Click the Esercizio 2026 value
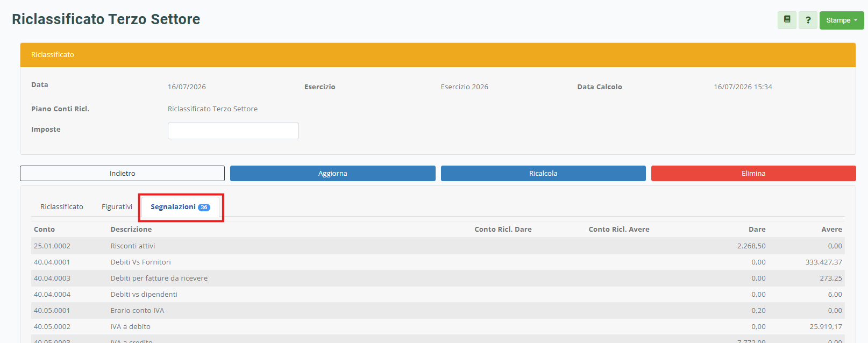Image resolution: width=868 pixels, height=343 pixels. coord(465,87)
